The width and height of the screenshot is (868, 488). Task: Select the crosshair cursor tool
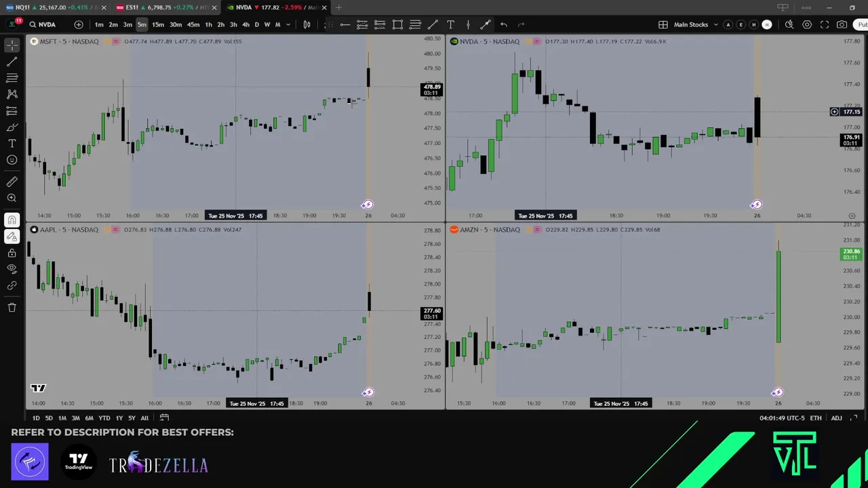coord(12,45)
